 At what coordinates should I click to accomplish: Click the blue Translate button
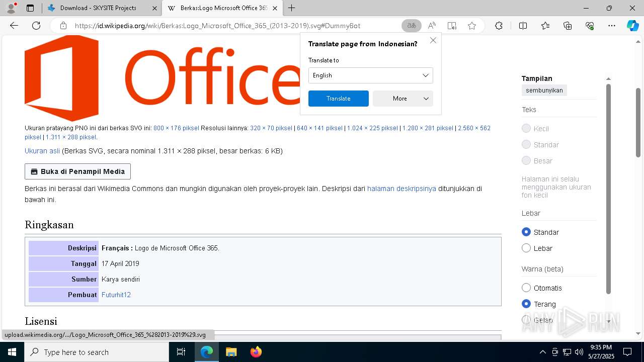coord(339,99)
